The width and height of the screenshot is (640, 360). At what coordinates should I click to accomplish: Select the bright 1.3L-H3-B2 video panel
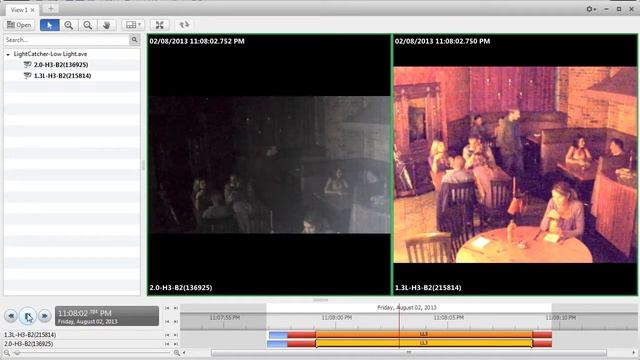point(515,164)
